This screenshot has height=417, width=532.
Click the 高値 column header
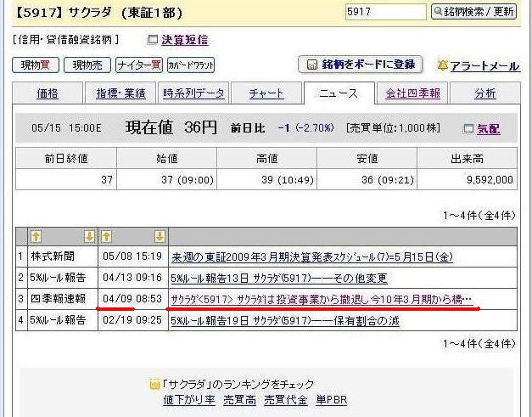tap(266, 158)
